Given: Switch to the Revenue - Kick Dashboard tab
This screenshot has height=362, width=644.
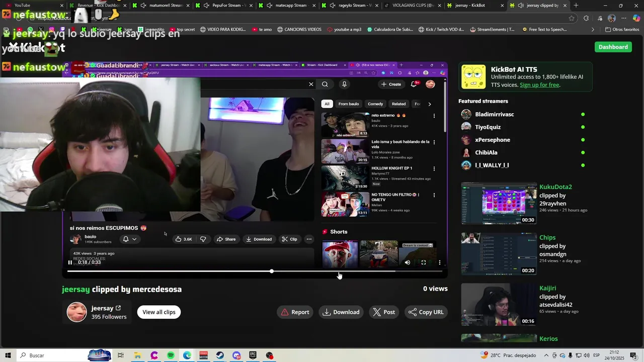Looking at the screenshot, I should [98, 5].
